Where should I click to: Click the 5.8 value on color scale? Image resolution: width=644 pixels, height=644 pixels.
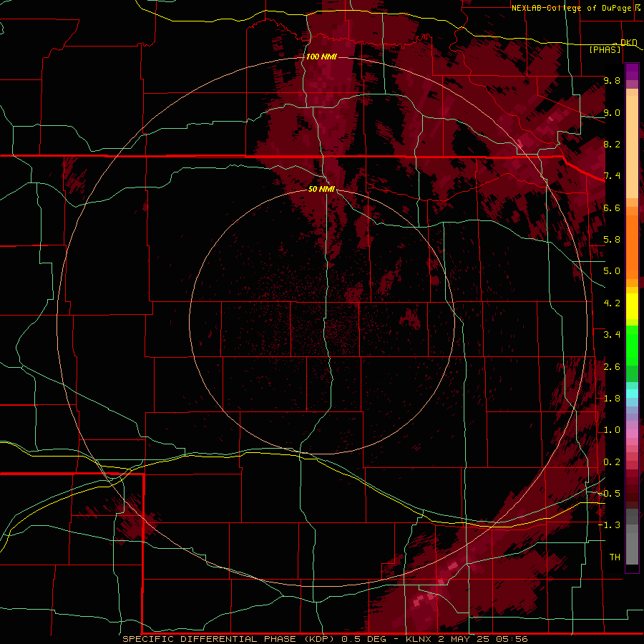click(x=612, y=240)
